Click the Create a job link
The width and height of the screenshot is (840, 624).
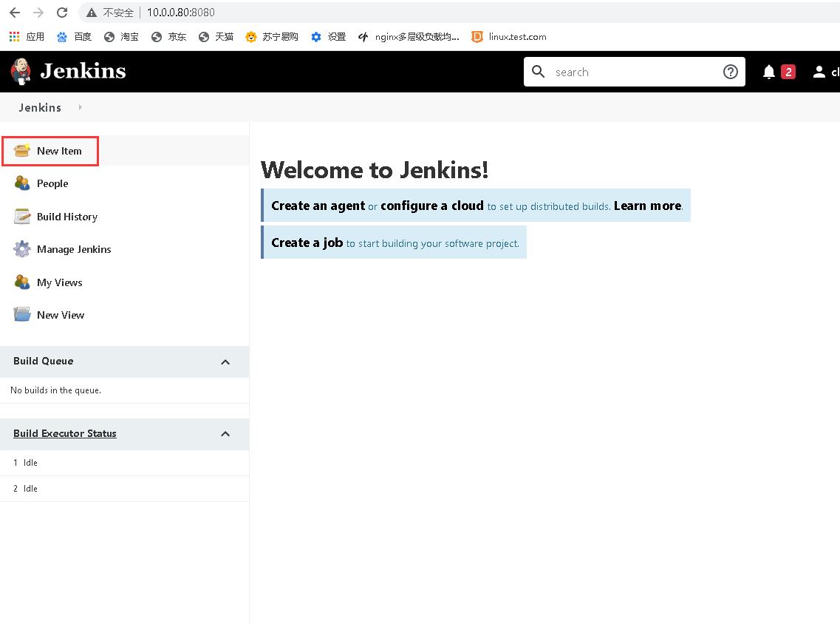point(307,243)
